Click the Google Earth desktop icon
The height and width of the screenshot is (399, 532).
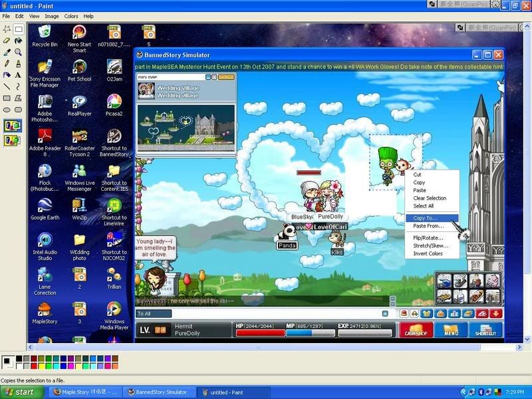point(45,209)
